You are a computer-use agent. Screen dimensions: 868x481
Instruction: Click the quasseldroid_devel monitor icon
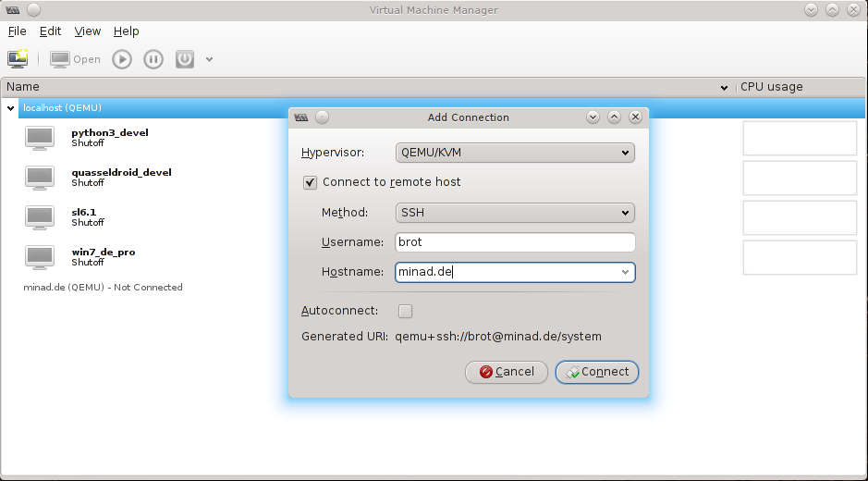point(40,178)
